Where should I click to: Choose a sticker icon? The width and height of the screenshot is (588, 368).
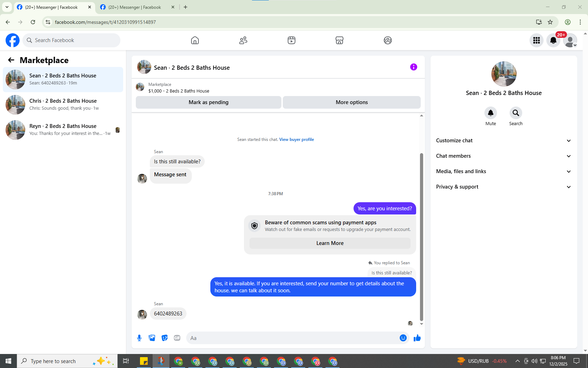[x=164, y=338]
